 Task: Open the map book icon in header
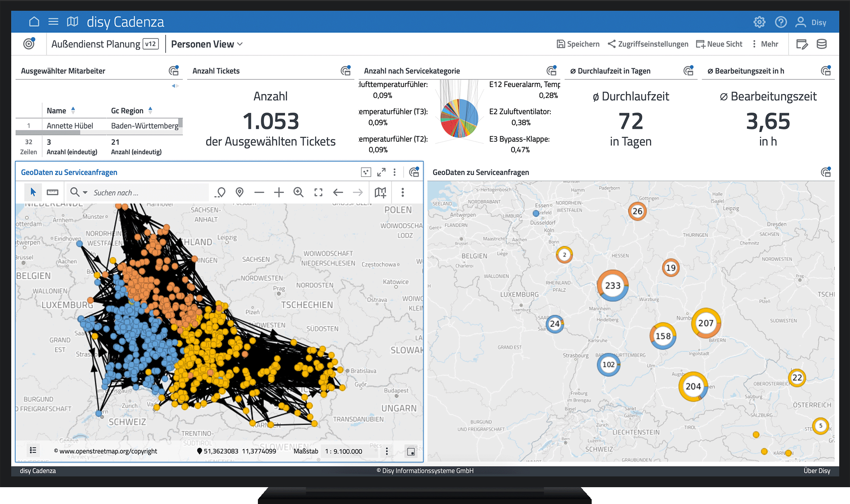tap(72, 22)
